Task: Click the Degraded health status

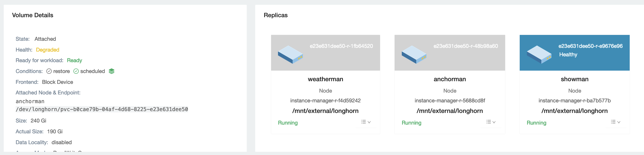Action: coord(48,50)
